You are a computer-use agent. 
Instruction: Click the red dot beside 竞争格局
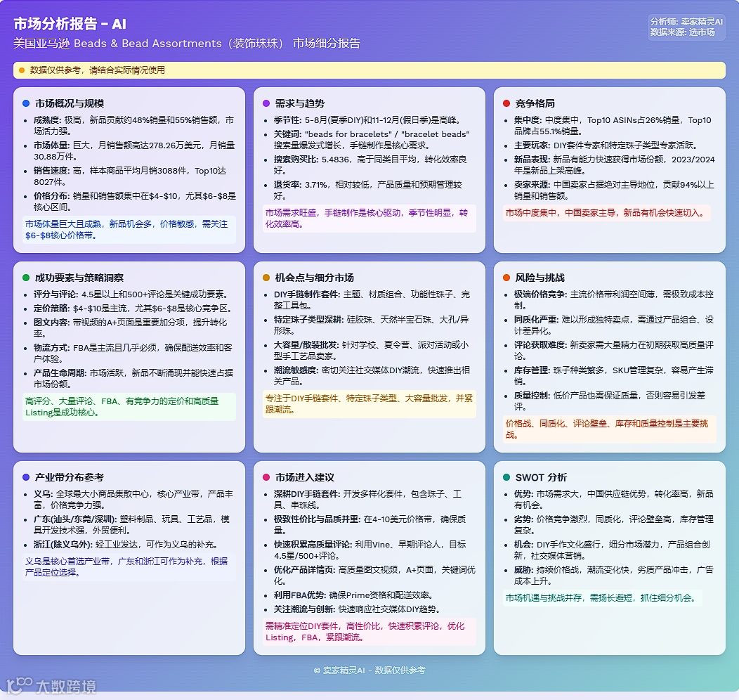pyautogui.click(x=506, y=103)
